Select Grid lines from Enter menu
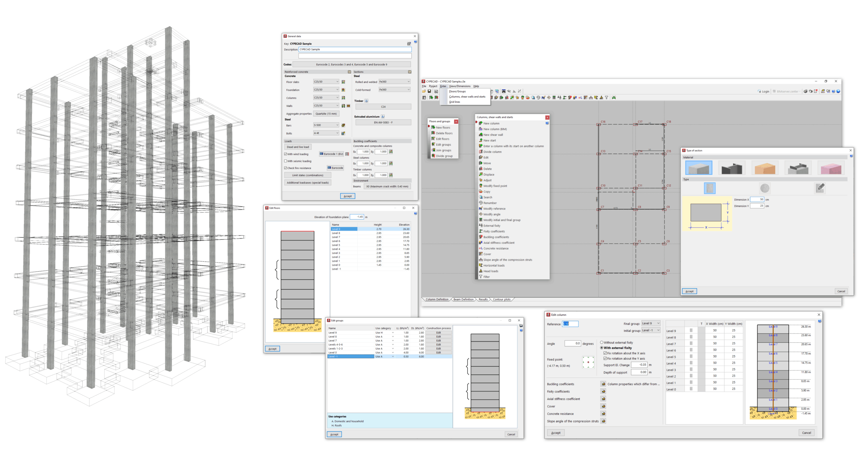This screenshot has width=868, height=463. pos(455,102)
